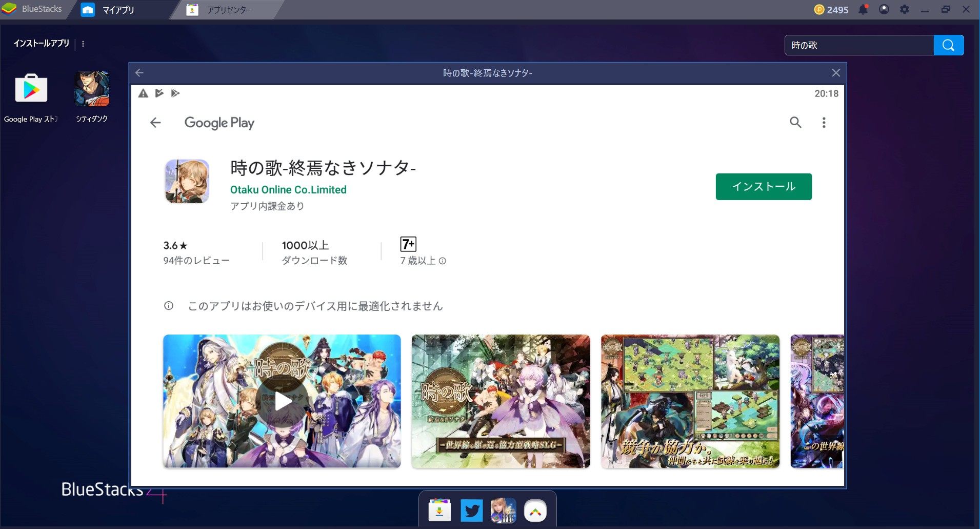Viewport: 980px width, 529px height.
Task: Open the notifications bell
Action: [x=864, y=9]
